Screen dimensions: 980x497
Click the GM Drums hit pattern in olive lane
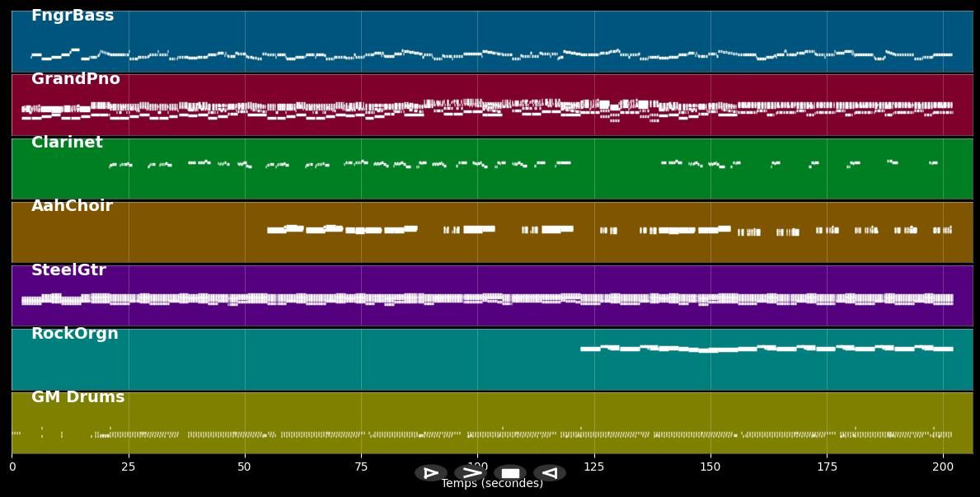[x=481, y=434]
